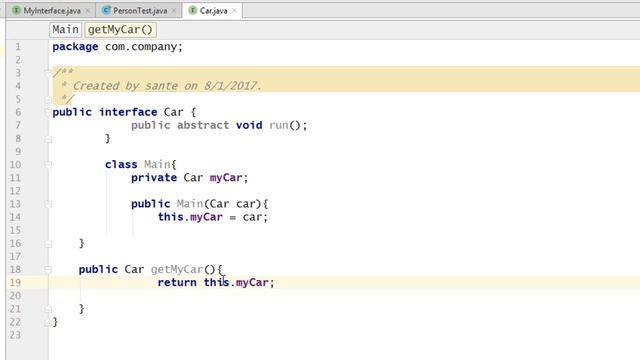Click the fold end marker at line 16
Screen dimensions: 640x360
pyautogui.click(x=48, y=244)
